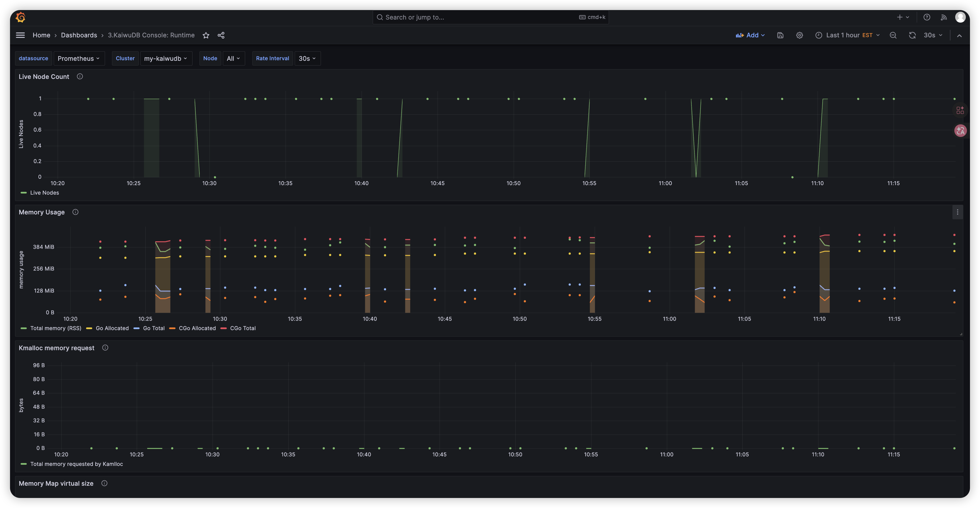Toggle Go Allocated series in legend

(x=112, y=328)
